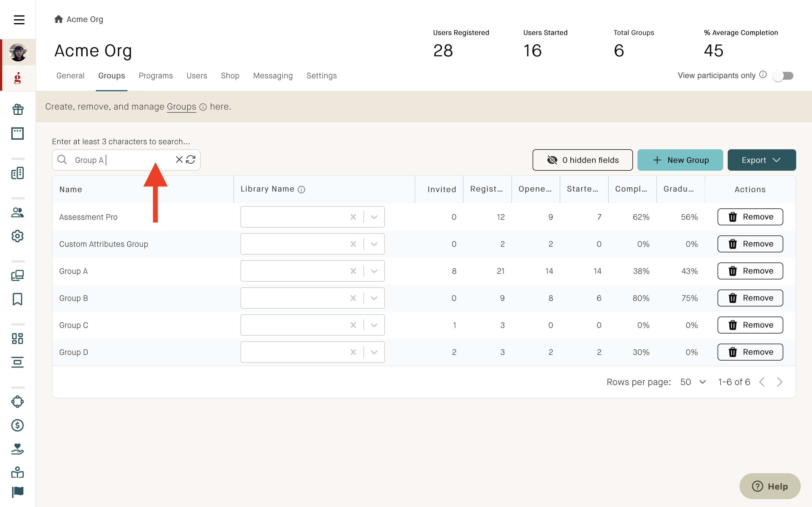Open the hamburger menu

(x=19, y=19)
